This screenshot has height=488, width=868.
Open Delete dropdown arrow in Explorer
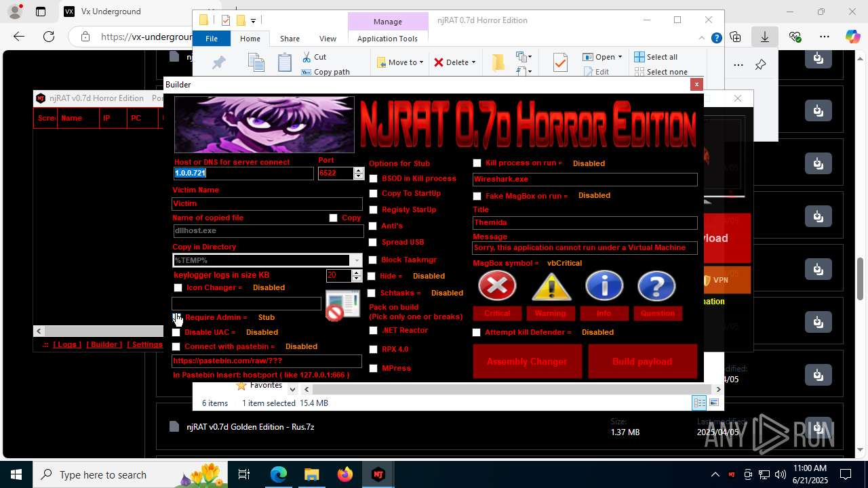473,62
